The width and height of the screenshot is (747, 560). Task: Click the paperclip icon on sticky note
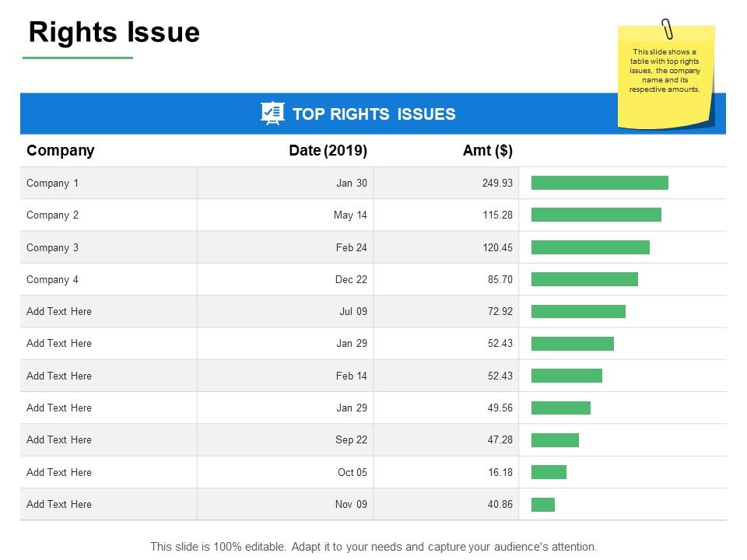click(668, 29)
